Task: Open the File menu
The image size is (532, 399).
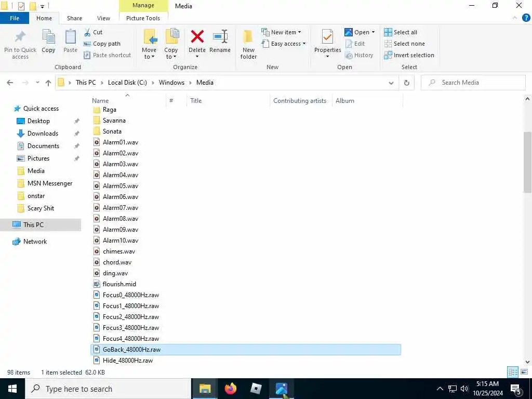Action: 15,18
